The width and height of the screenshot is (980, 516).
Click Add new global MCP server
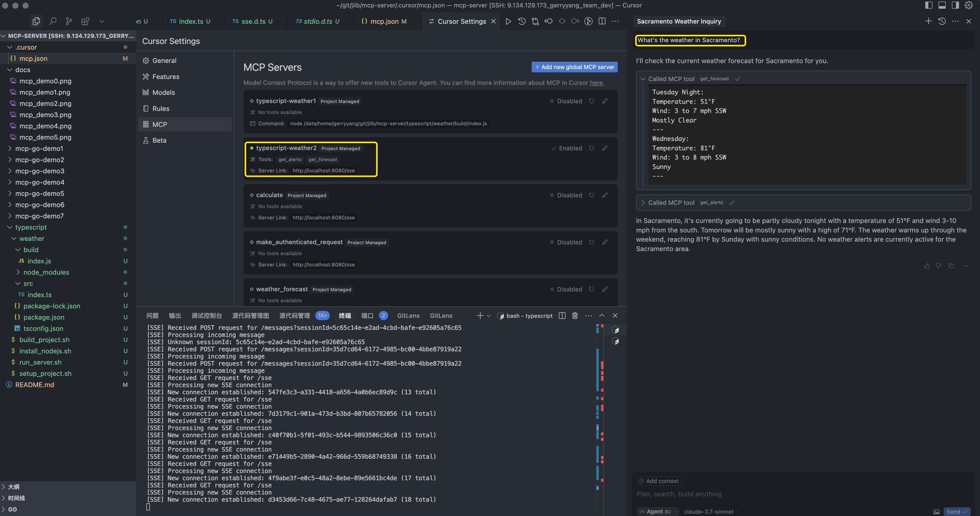[x=574, y=67]
